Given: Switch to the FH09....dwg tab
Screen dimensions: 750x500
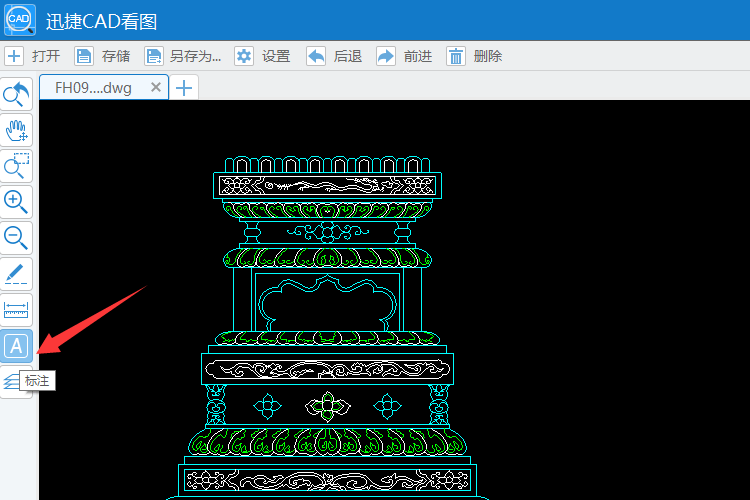Looking at the screenshot, I should click(93, 88).
